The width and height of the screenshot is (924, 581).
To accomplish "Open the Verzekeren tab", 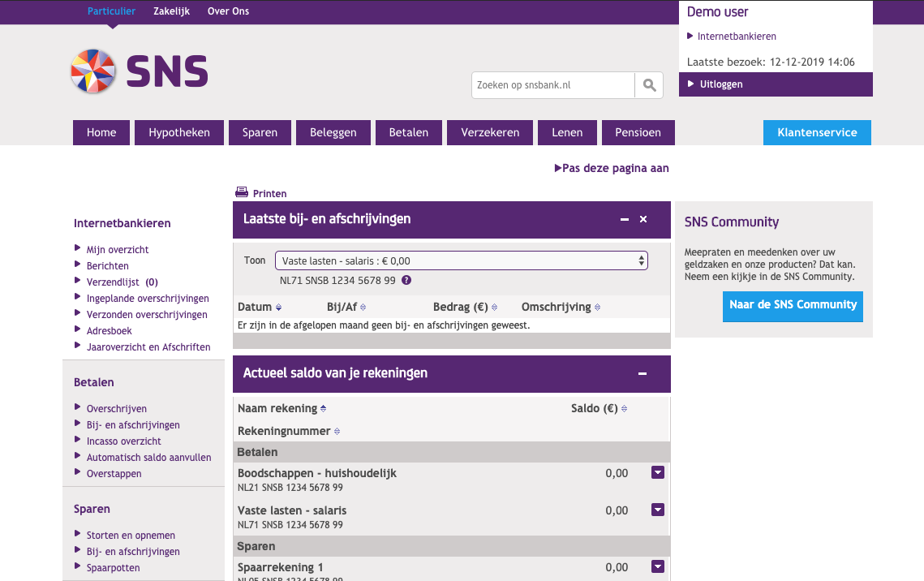I will tap(490, 132).
